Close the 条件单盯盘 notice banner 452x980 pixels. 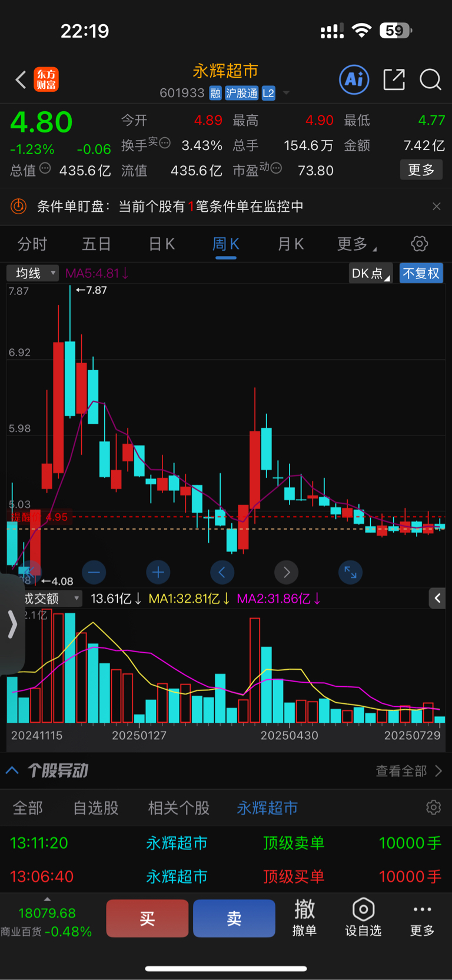(x=436, y=206)
